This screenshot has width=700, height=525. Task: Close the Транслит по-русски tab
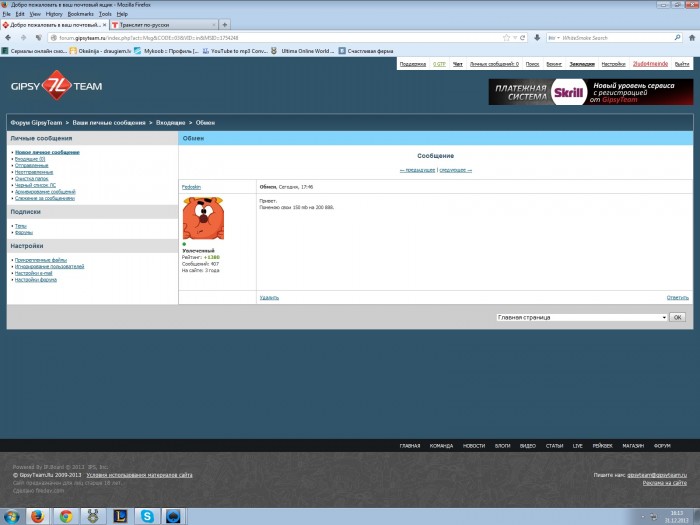point(214,25)
